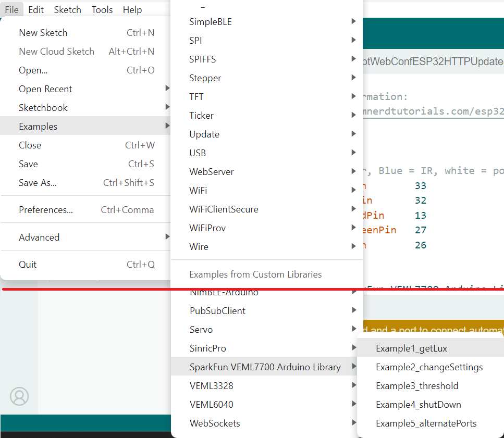The image size is (504, 438).
Task: Open Example5_alternatePorts sketch
Action: [x=431, y=423]
